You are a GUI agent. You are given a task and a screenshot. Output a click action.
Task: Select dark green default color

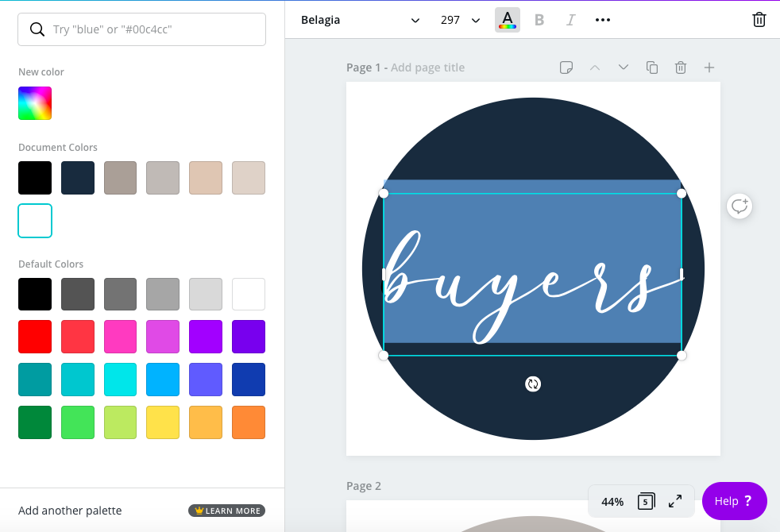pyautogui.click(x=35, y=422)
